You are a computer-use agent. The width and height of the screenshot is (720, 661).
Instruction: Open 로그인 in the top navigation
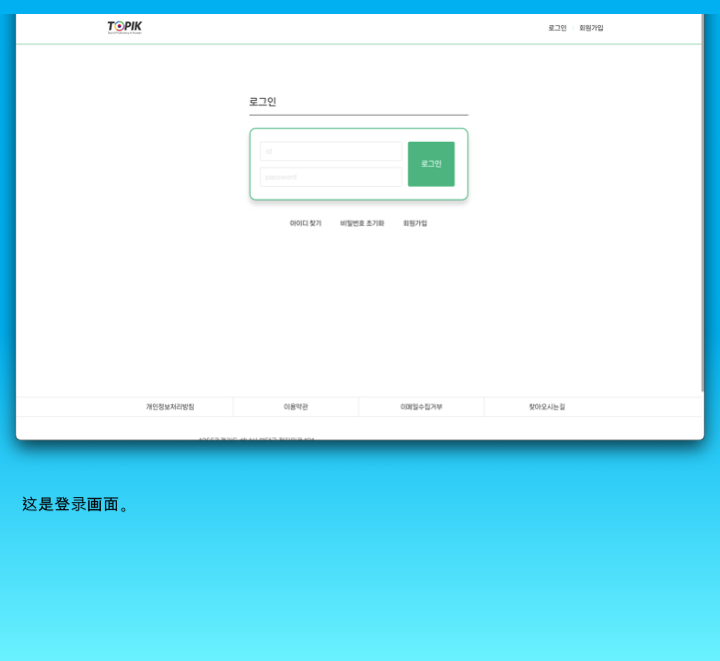coord(557,28)
